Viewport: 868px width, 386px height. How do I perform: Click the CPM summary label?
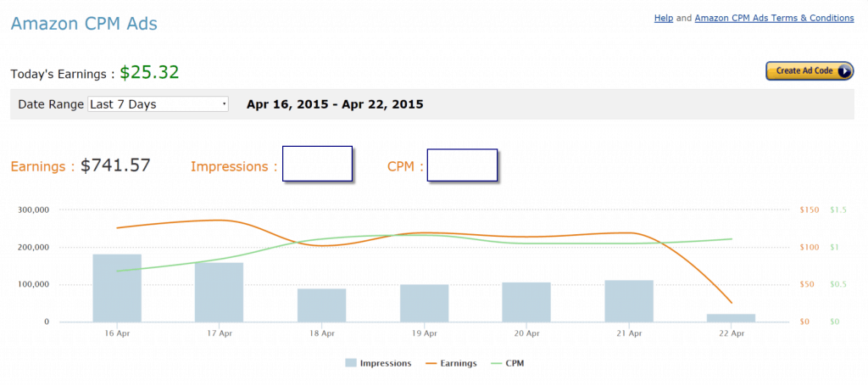406,166
